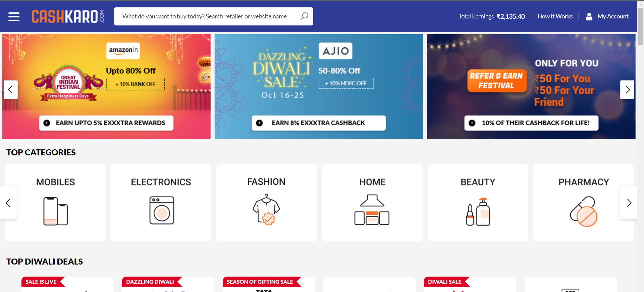The width and height of the screenshot is (644, 292).
Task: Click the Season of Gifting Sale tag
Action: tap(262, 282)
